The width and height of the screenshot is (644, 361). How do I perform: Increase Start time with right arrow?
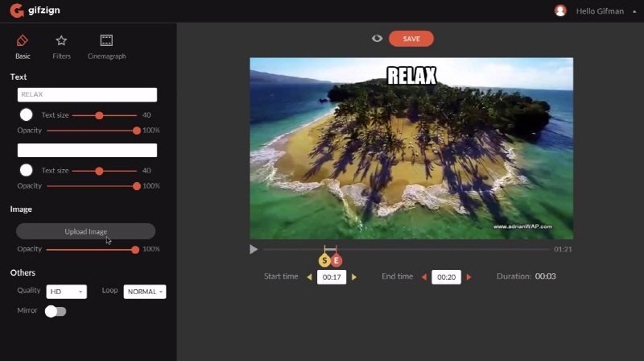point(354,277)
